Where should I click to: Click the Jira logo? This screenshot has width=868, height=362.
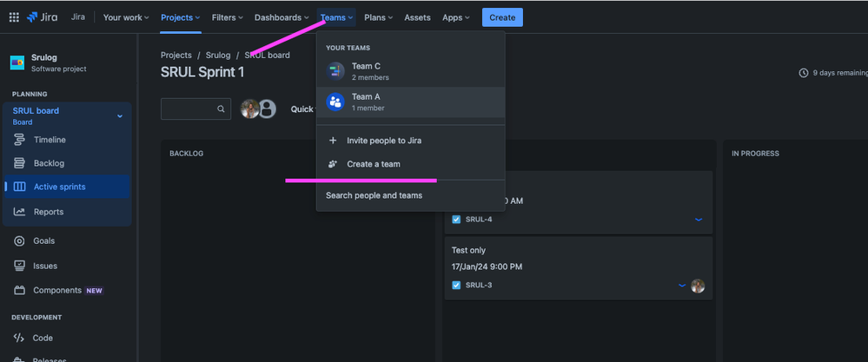pyautogui.click(x=42, y=17)
